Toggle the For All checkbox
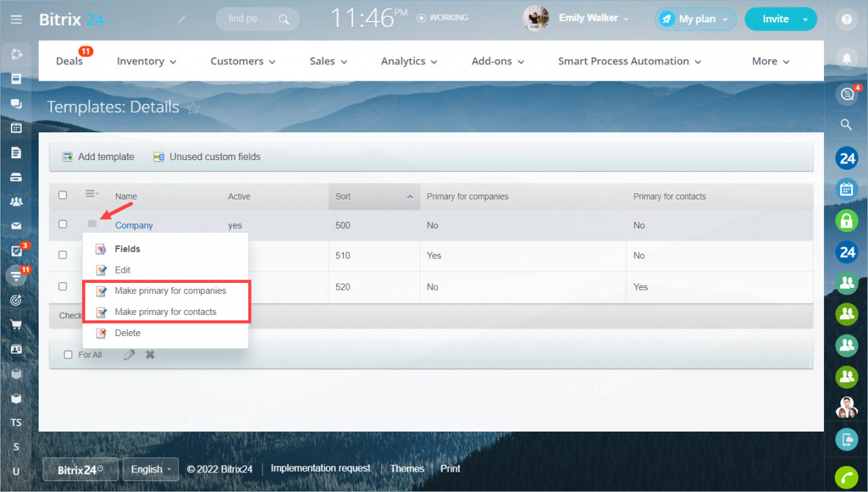The width and height of the screenshot is (868, 492). click(x=68, y=354)
